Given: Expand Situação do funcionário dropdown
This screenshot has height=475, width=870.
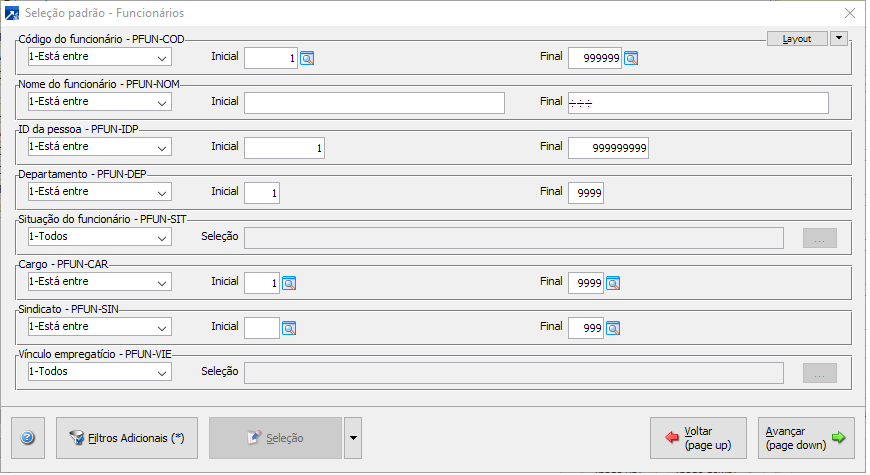Looking at the screenshot, I should [x=161, y=238].
